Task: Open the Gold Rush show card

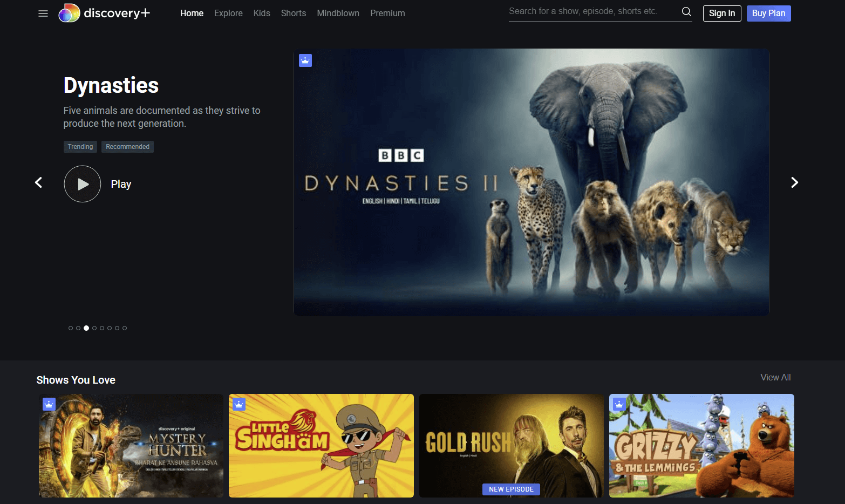Action: [x=512, y=446]
